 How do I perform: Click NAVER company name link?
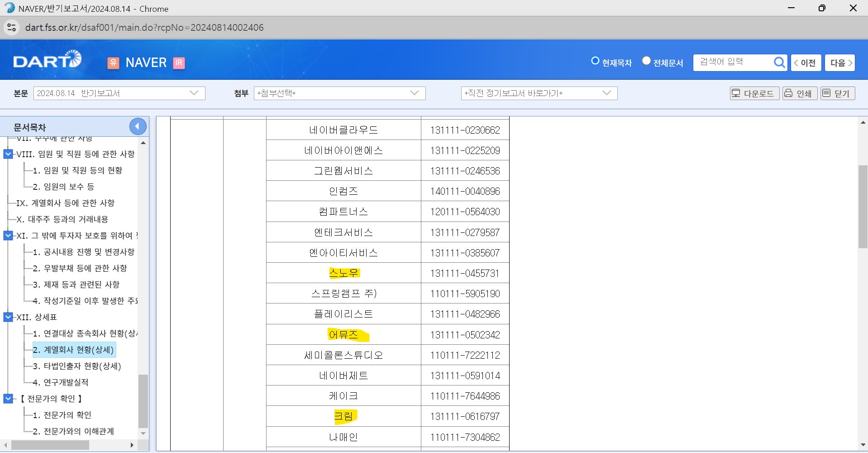click(x=146, y=63)
